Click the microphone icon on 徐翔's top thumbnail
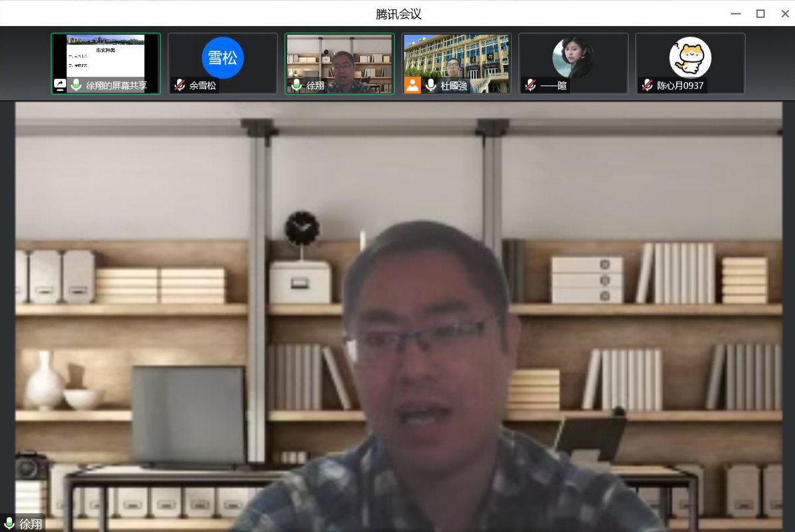The width and height of the screenshot is (795, 532). tap(297, 85)
